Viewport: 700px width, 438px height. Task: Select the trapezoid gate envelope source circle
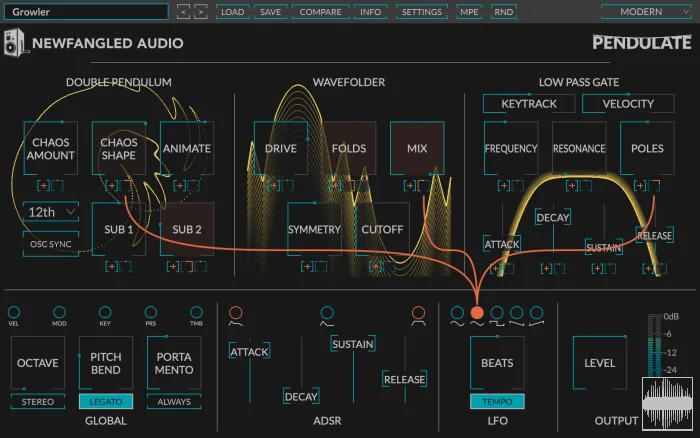[418, 313]
